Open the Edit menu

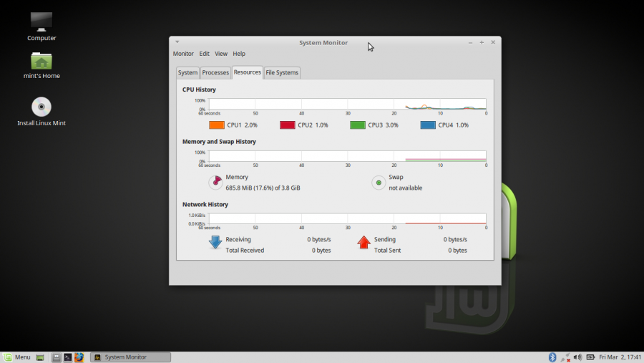coord(204,54)
